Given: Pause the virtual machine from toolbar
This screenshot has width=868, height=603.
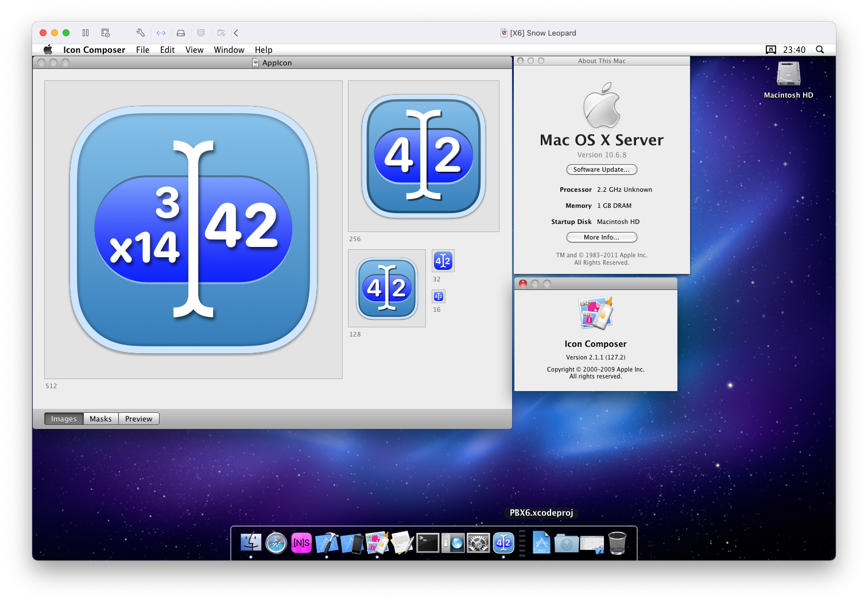Looking at the screenshot, I should tap(86, 33).
